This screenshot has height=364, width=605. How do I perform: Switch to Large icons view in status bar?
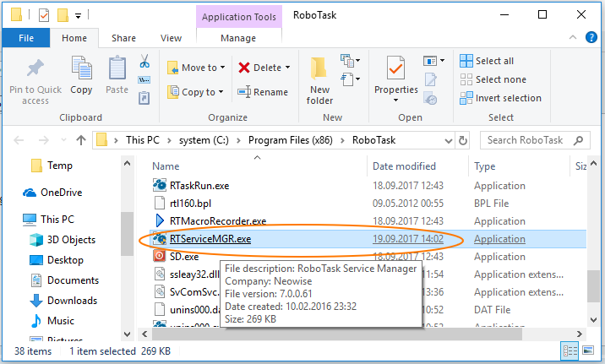tap(588, 350)
